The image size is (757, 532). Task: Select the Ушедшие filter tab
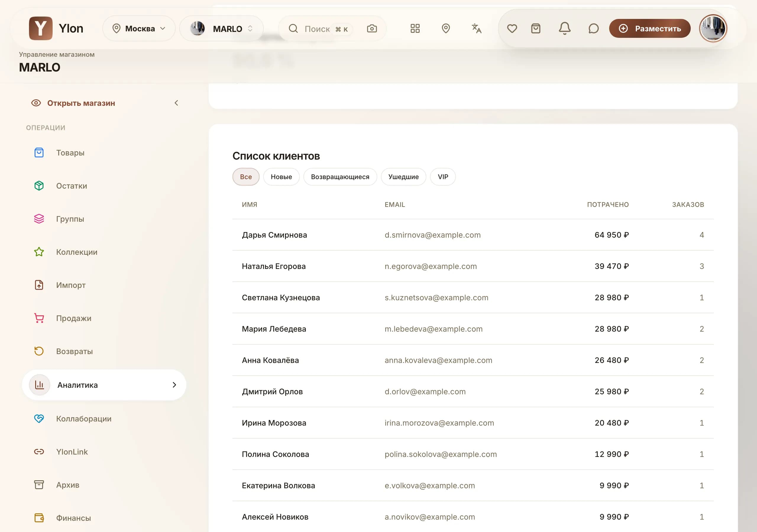[x=403, y=177]
